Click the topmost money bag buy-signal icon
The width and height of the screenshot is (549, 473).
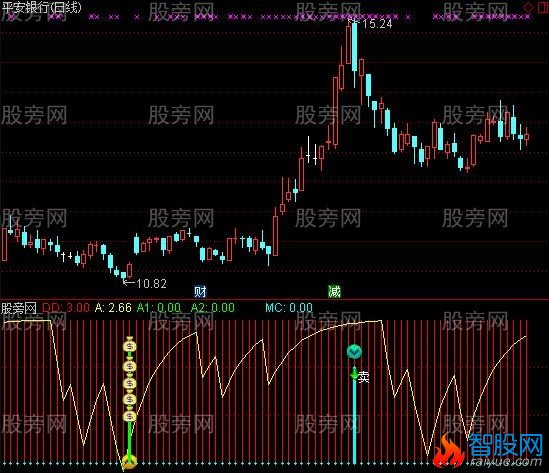click(130, 345)
